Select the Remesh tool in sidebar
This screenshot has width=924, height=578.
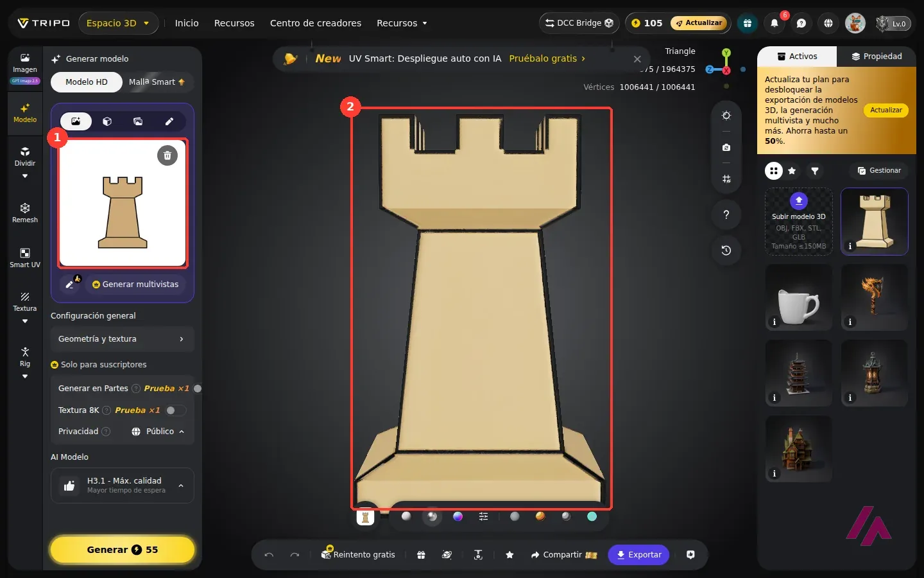pyautogui.click(x=25, y=213)
